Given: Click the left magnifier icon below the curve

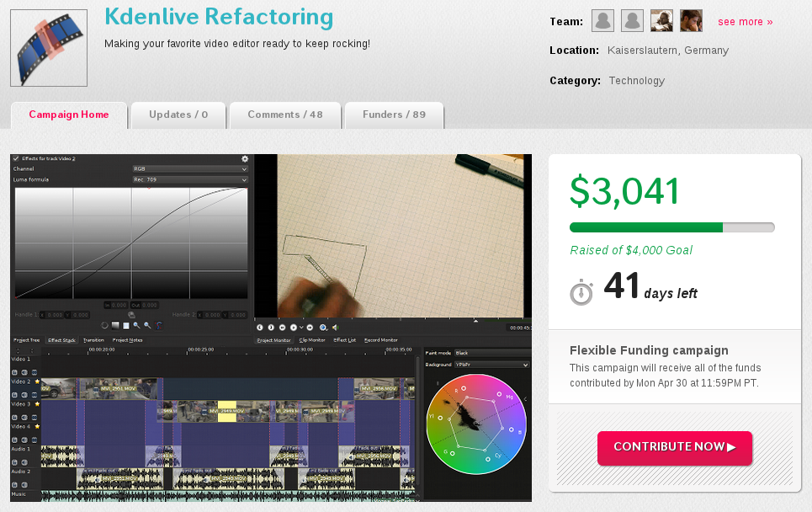Looking at the screenshot, I should click(x=136, y=325).
